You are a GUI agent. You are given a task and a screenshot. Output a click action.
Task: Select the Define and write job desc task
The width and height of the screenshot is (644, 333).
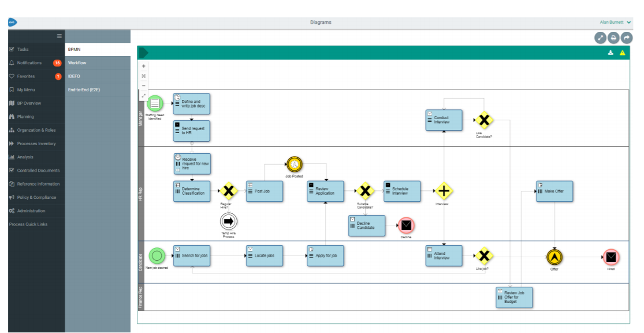coord(191,103)
